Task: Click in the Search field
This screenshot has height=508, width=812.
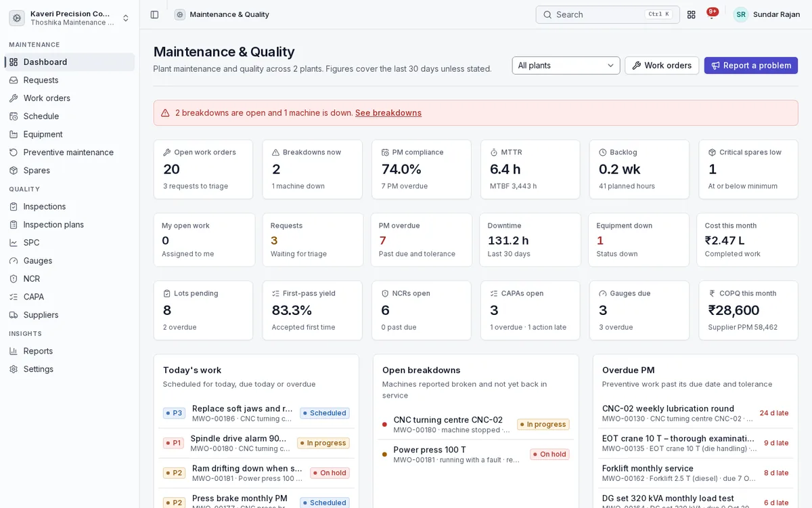Action: pos(608,14)
